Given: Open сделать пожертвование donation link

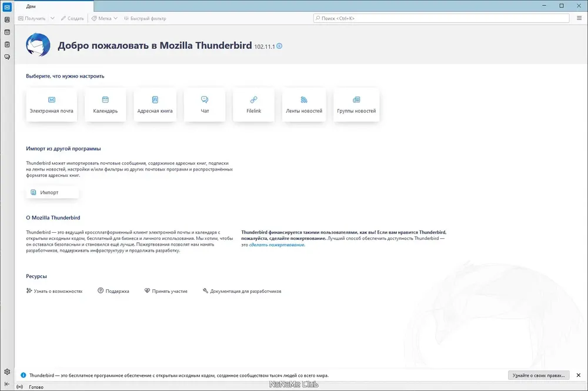Looking at the screenshot, I should click(277, 245).
